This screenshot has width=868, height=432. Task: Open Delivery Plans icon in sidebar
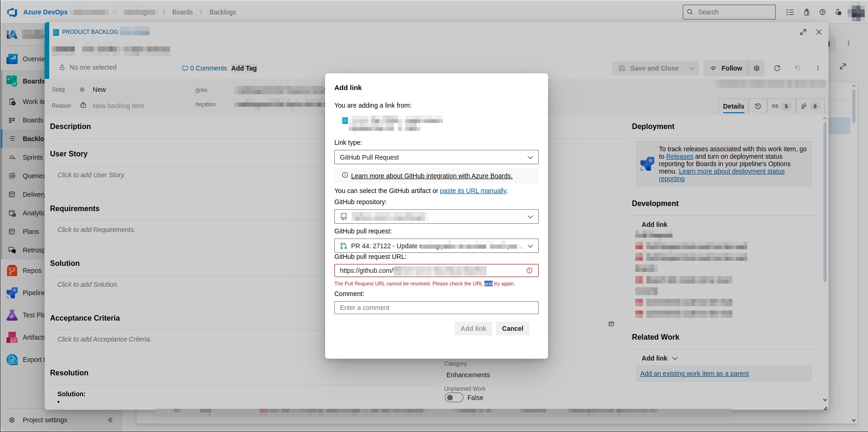pos(12,194)
